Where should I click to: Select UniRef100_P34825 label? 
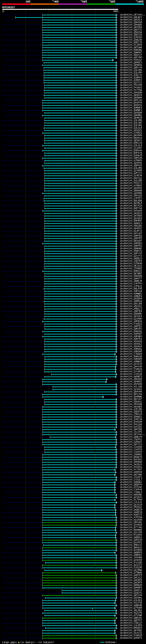(x=131, y=636)
